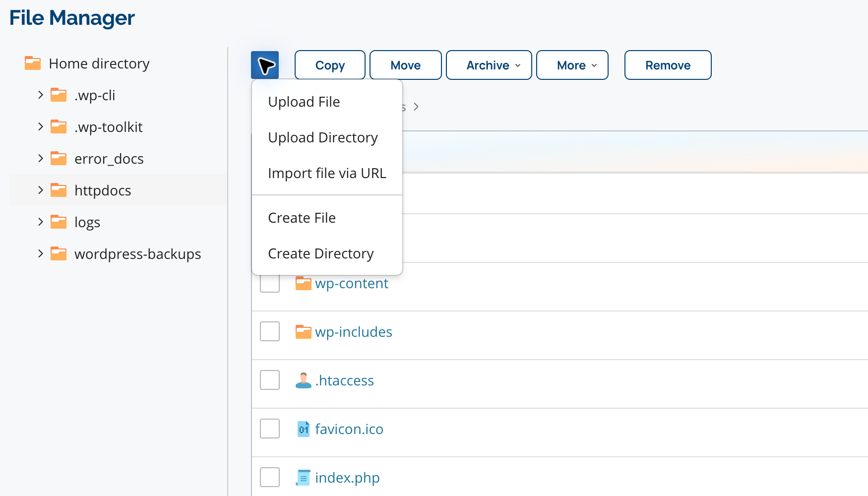
Task: Click the Remove button
Action: click(668, 65)
